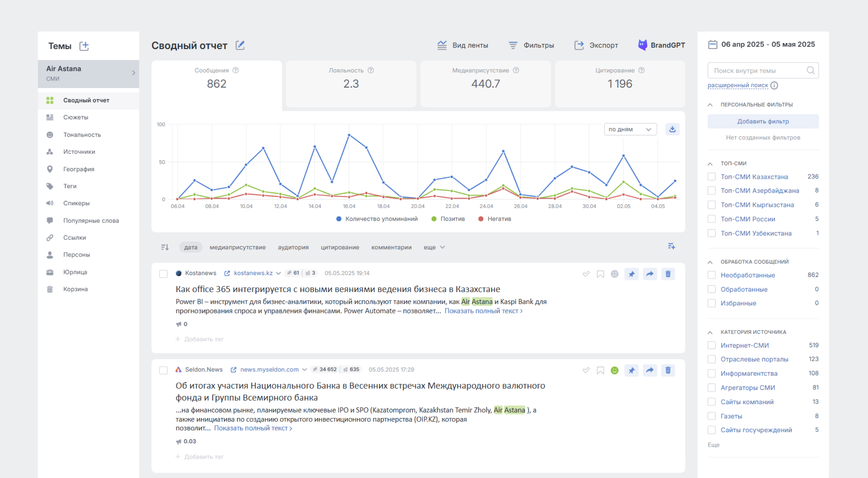Check the Необработанные filter

pos(711,275)
